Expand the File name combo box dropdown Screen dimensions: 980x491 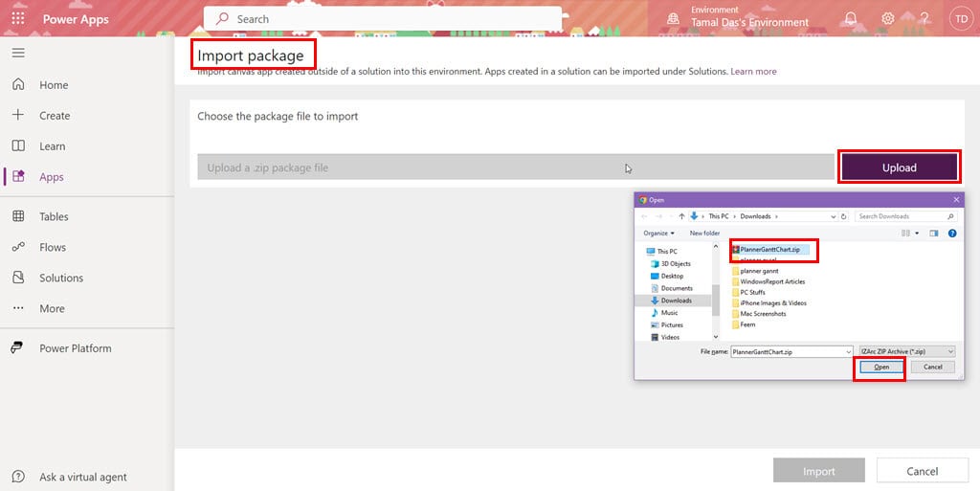click(848, 352)
